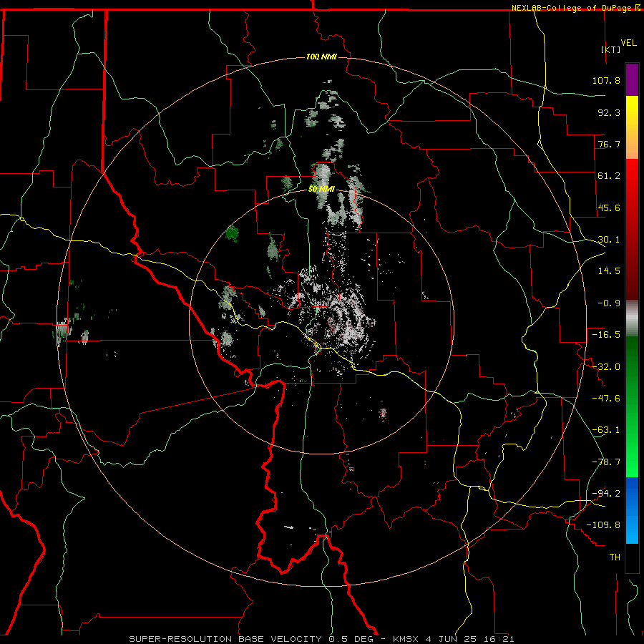Click the 100 NMI range ring label
The width and height of the screenshot is (644, 644).
point(321,57)
